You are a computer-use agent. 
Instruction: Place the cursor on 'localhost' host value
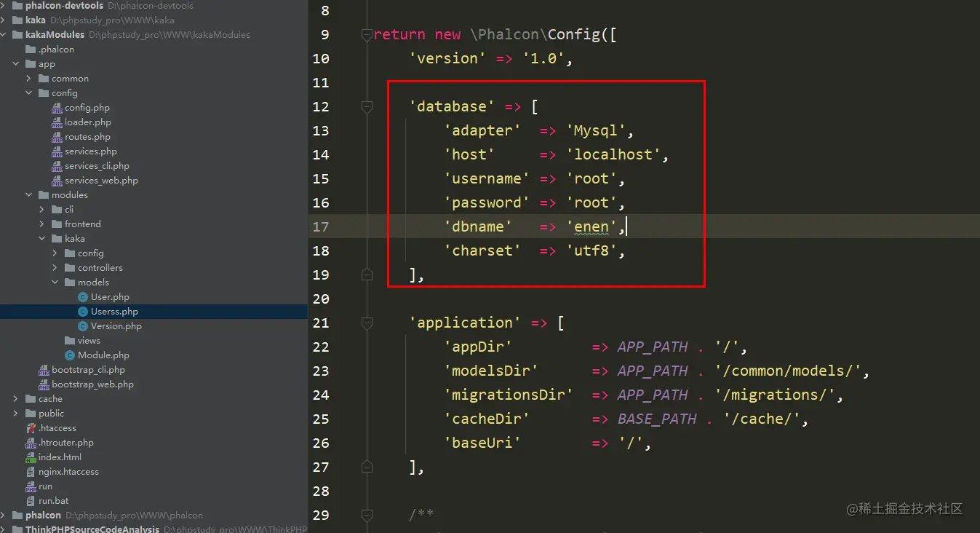coord(613,154)
